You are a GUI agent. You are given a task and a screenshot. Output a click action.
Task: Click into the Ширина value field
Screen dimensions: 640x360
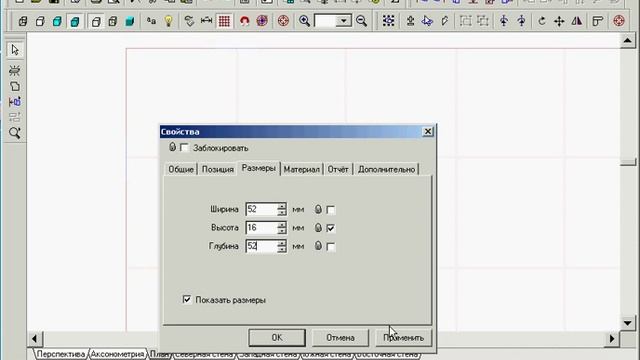pos(262,209)
